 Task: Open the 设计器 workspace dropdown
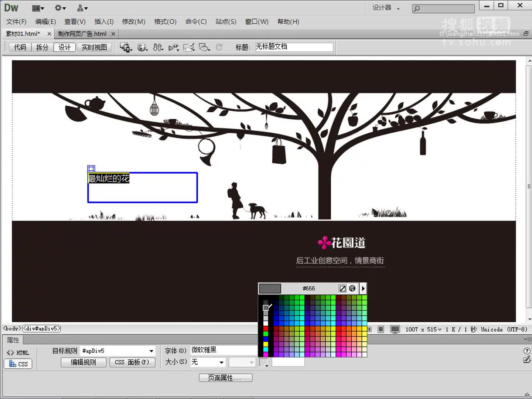[386, 8]
